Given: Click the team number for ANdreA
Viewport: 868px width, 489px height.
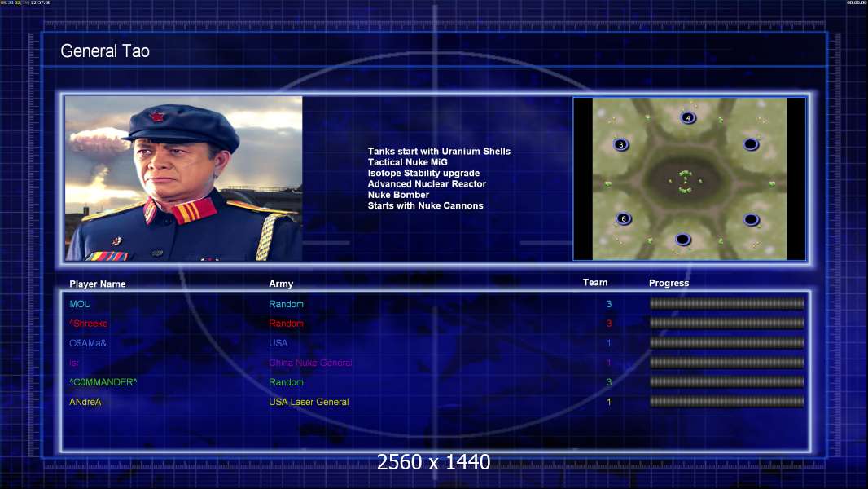Looking at the screenshot, I should click(x=609, y=402).
